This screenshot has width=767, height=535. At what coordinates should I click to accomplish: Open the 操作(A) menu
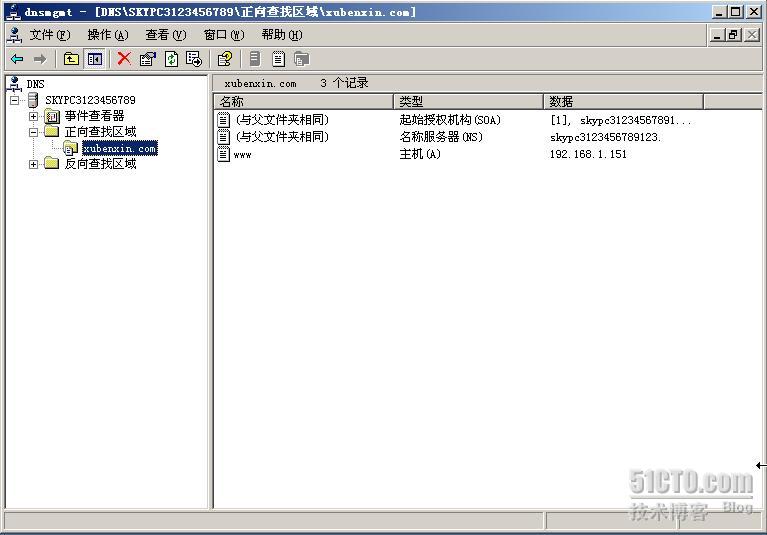108,35
